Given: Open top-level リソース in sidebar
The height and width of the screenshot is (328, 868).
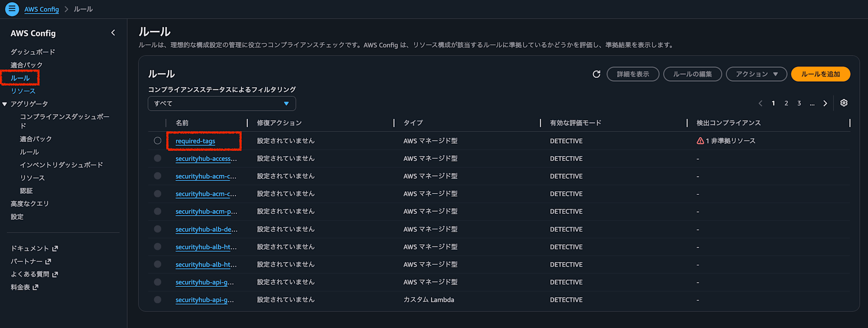Looking at the screenshot, I should click(23, 91).
